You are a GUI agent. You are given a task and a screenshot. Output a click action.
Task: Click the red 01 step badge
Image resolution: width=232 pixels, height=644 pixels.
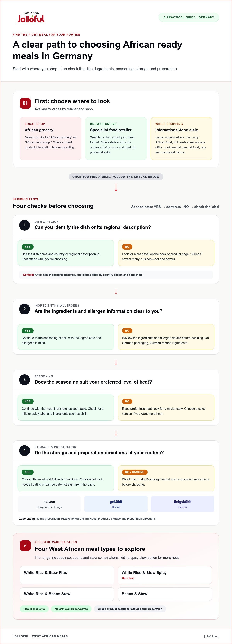25,103
